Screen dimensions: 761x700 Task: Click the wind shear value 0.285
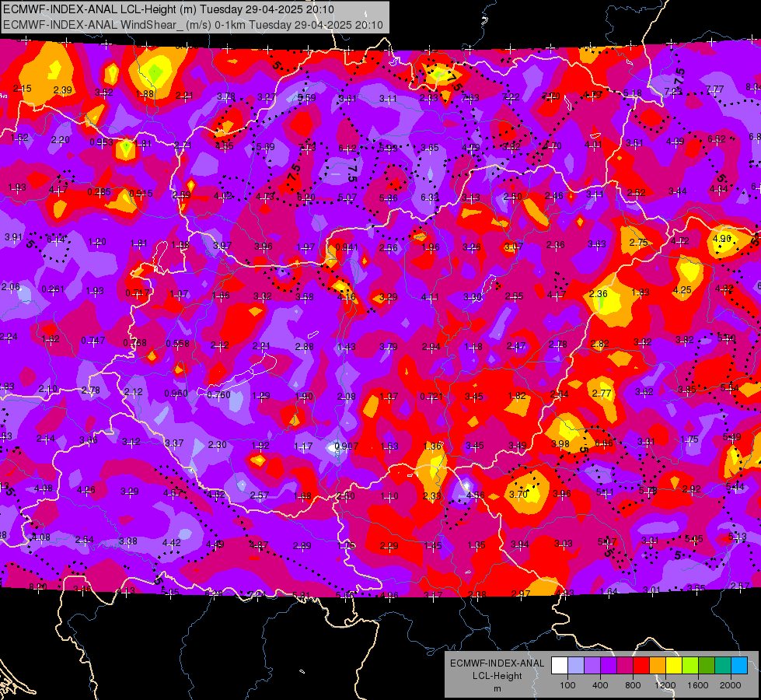point(99,192)
